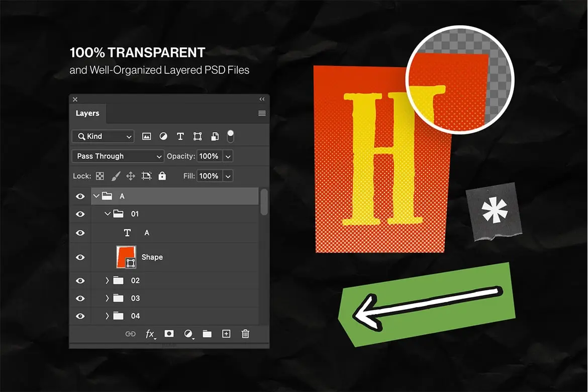Image resolution: width=588 pixels, height=392 pixels.
Task: Open the layer effects fx menu
Action: click(150, 334)
